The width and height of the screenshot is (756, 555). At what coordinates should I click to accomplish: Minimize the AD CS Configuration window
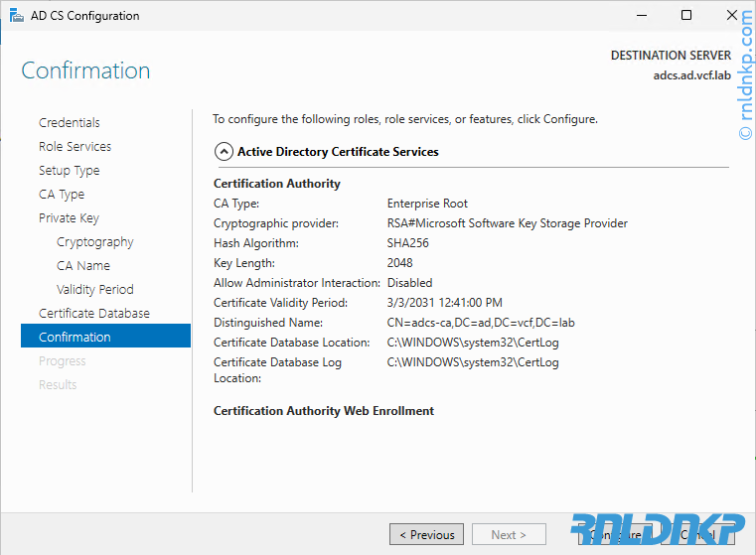[x=641, y=15]
